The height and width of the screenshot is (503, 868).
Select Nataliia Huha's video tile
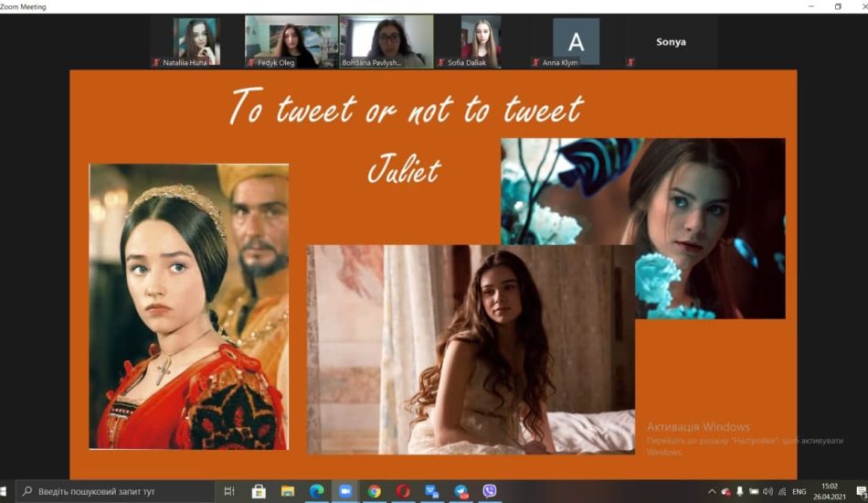[196, 41]
